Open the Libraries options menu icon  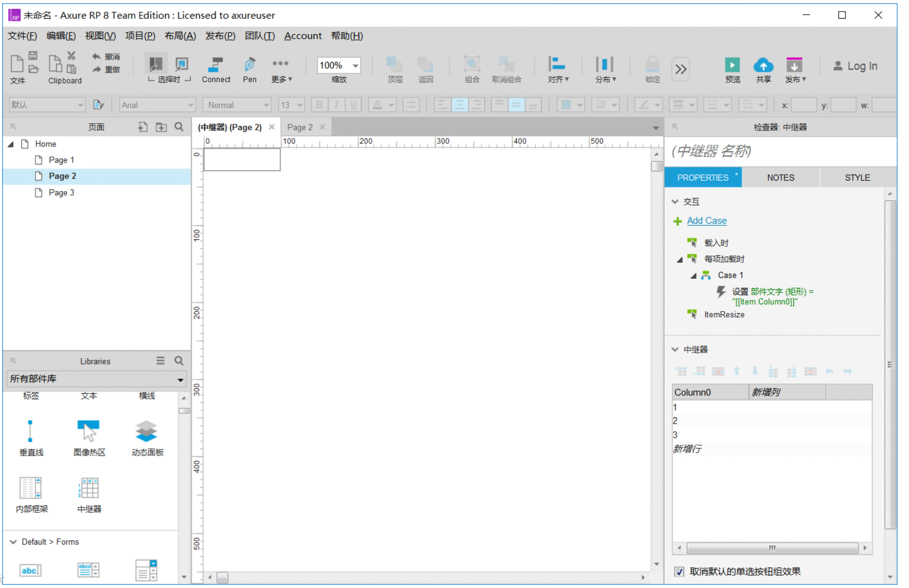tap(161, 361)
